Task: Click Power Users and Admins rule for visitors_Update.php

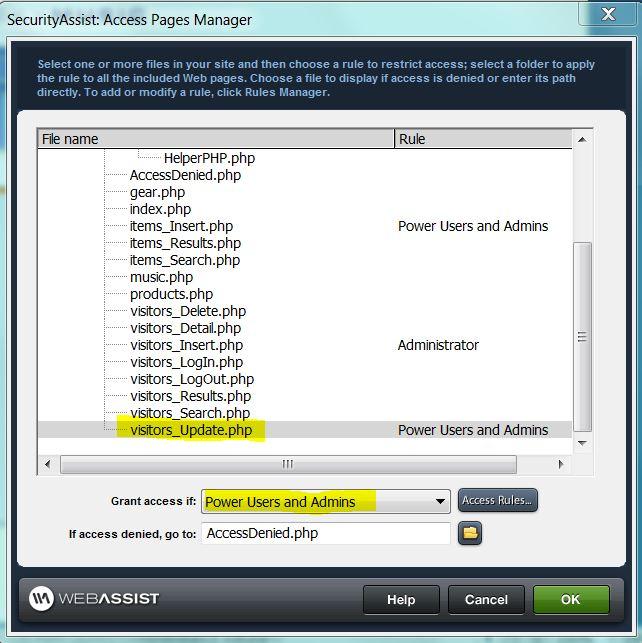Action: coord(473,430)
